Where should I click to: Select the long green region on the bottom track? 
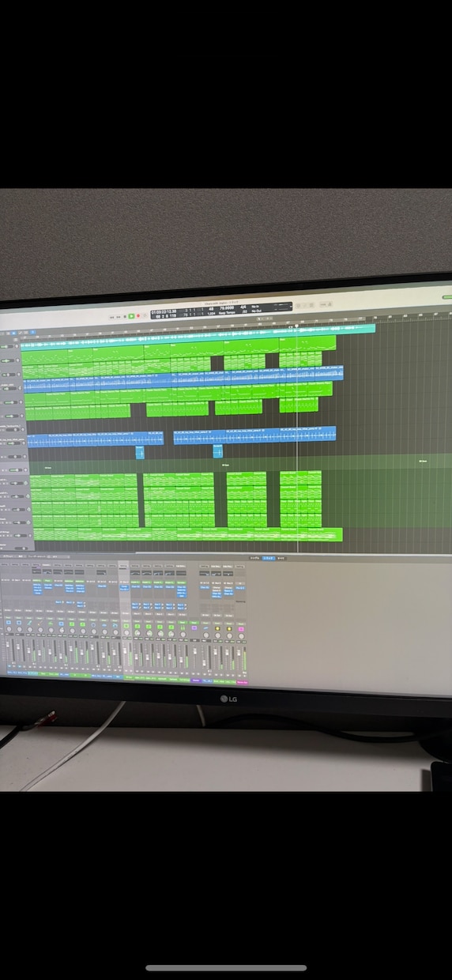187,535
